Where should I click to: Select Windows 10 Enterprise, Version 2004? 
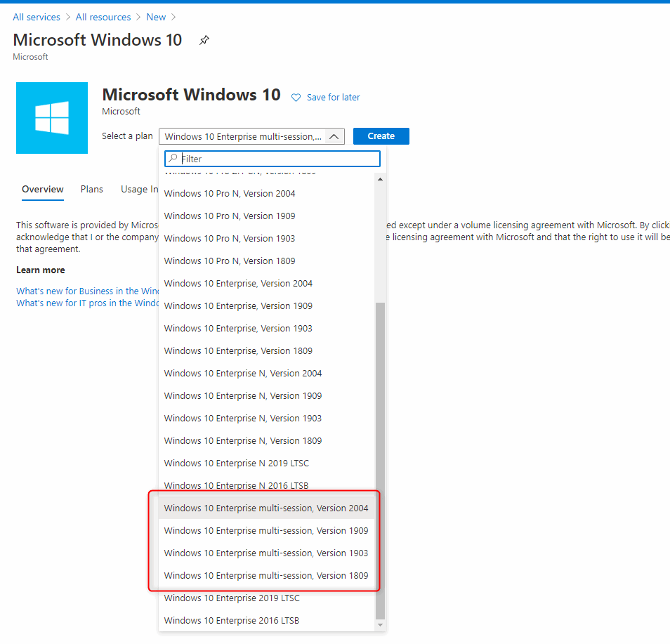[267, 283]
